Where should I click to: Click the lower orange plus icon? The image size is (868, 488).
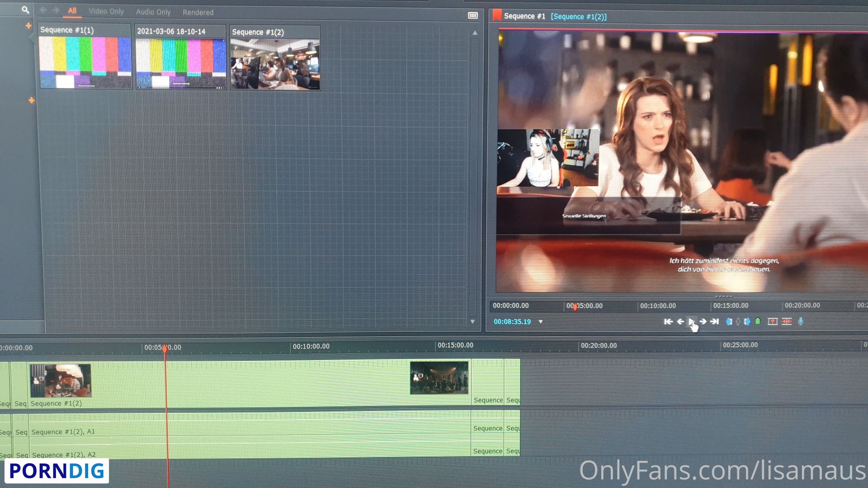[31, 100]
